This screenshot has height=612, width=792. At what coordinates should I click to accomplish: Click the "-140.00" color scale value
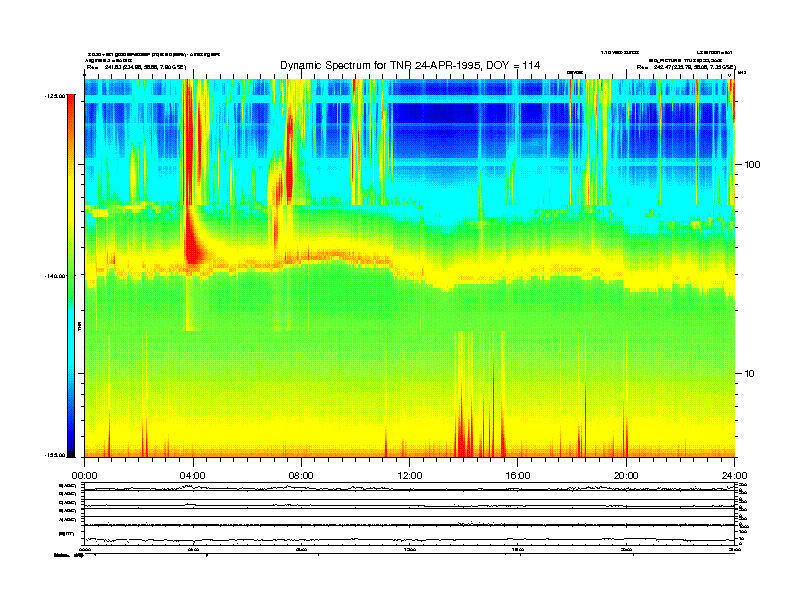pyautogui.click(x=55, y=276)
